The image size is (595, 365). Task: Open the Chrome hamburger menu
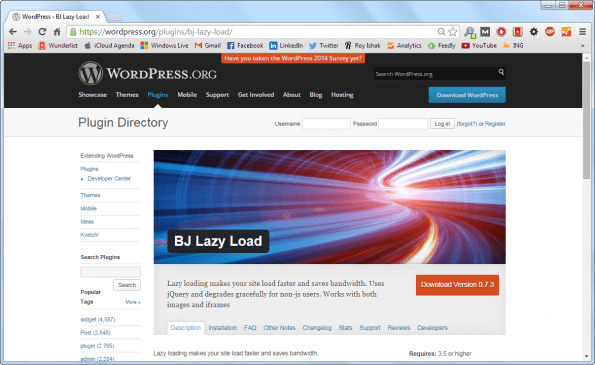[x=582, y=32]
